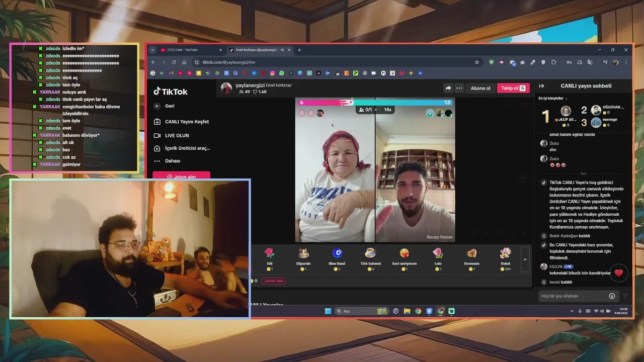
Task: Open OĞUZHAN top viewer avatar
Action: coord(596,110)
